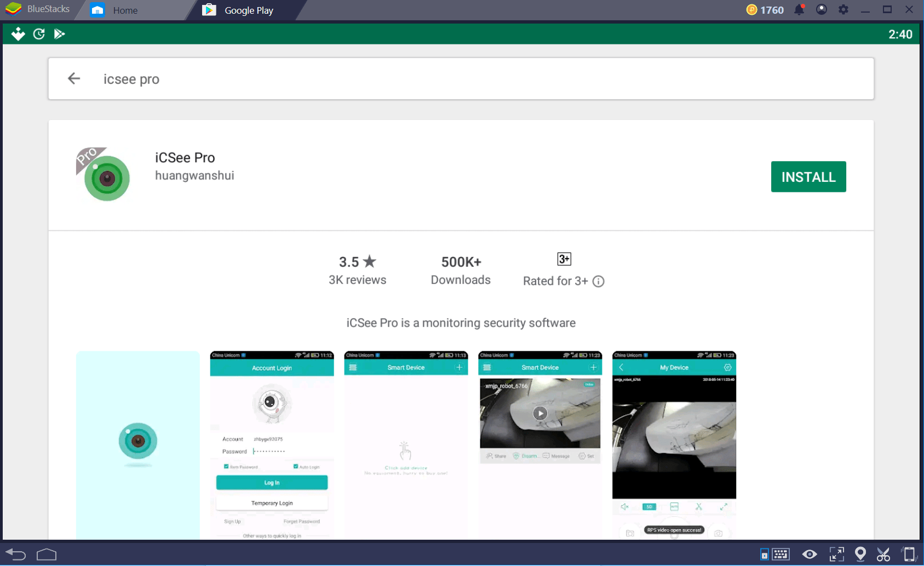
Task: Open the splash screen screenshot thumbnail
Action: coord(138,445)
